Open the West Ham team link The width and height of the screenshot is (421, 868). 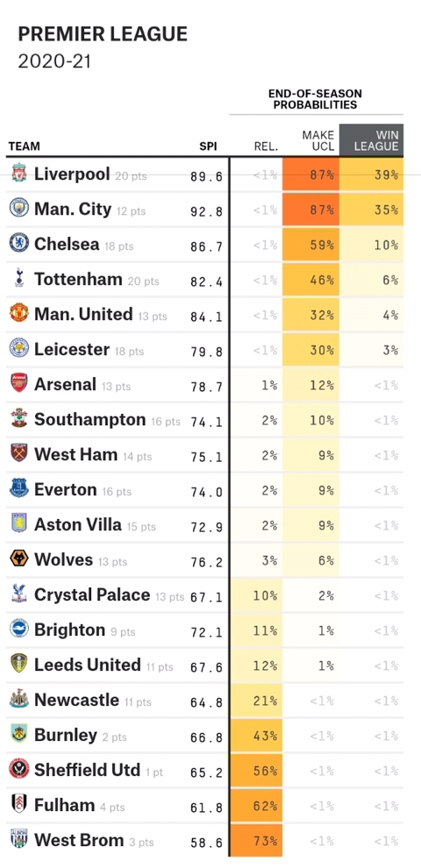(76, 454)
